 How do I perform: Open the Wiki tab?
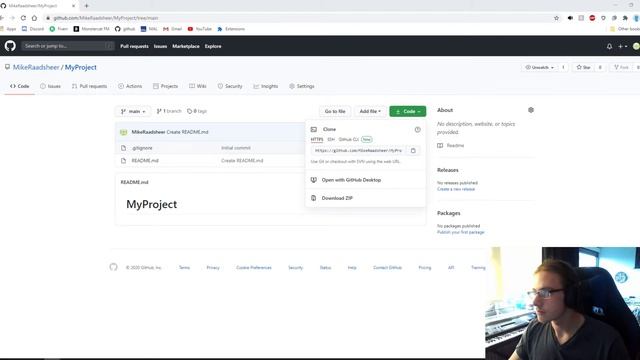pos(198,86)
